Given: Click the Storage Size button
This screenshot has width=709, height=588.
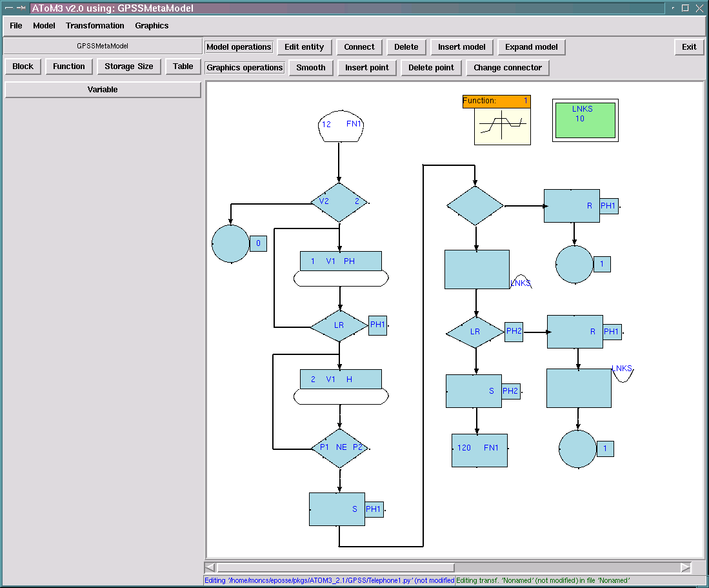Looking at the screenshot, I should 129,66.
